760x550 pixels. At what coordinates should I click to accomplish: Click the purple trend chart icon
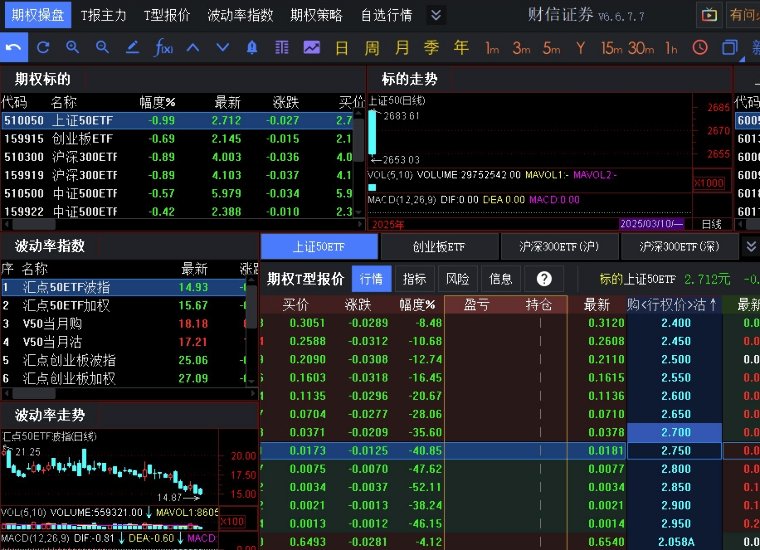click(x=312, y=47)
